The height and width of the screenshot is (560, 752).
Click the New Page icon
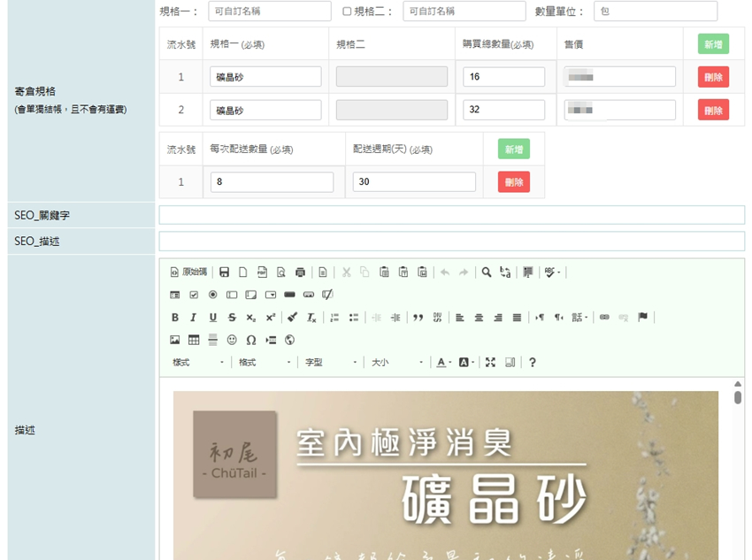[243, 272]
